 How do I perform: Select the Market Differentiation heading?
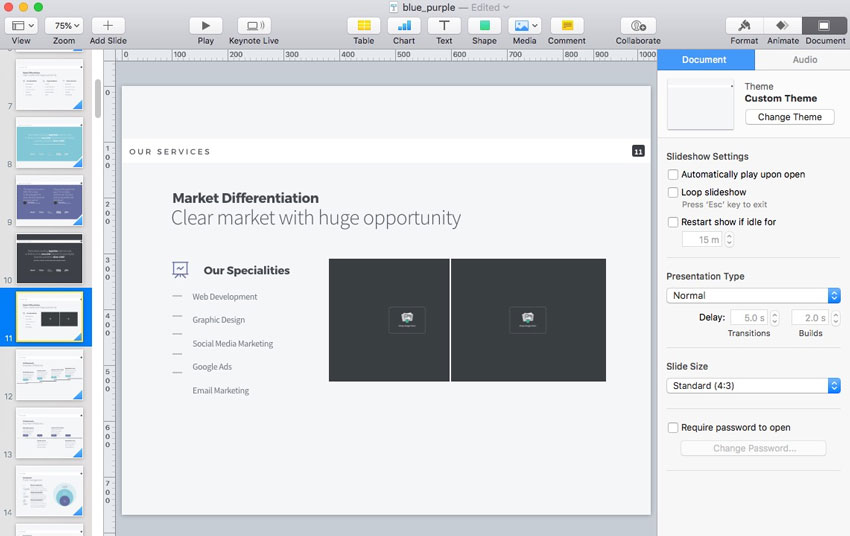[246, 198]
